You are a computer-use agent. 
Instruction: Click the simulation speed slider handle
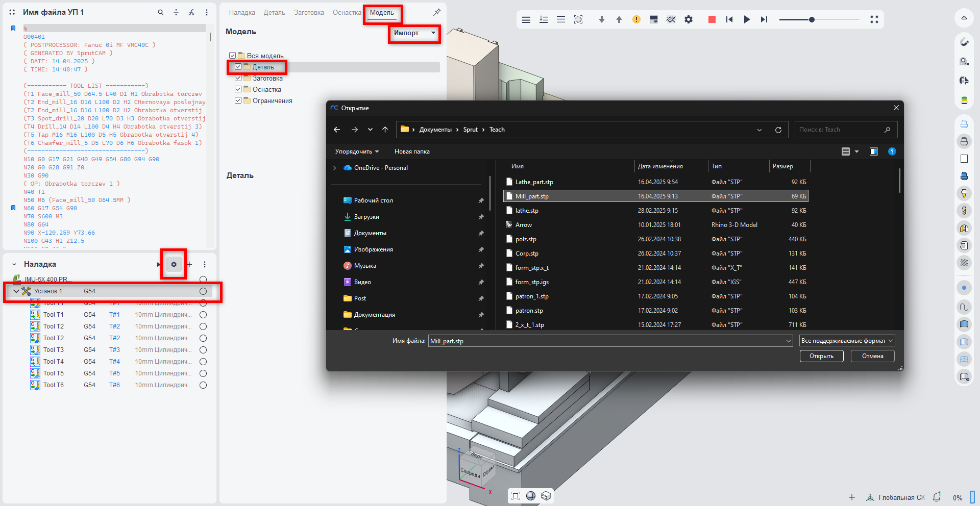click(812, 19)
